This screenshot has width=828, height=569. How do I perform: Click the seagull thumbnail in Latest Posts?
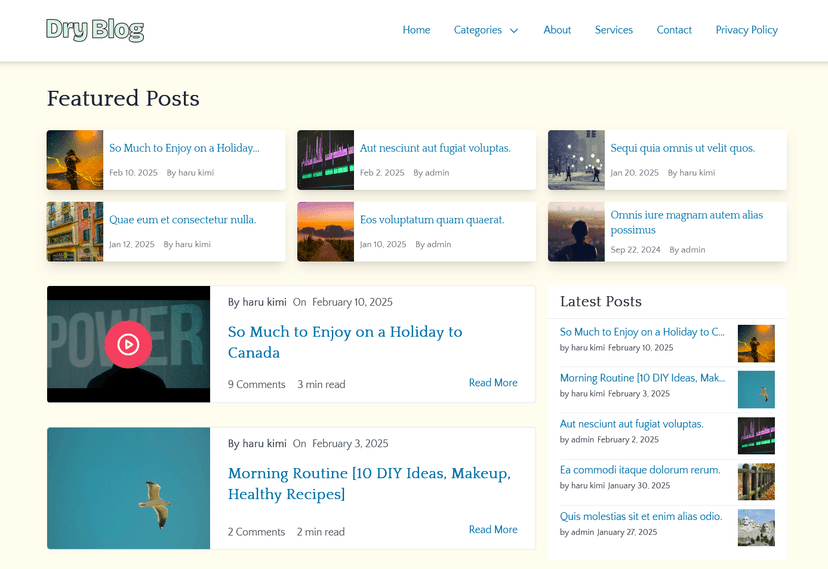tap(756, 390)
